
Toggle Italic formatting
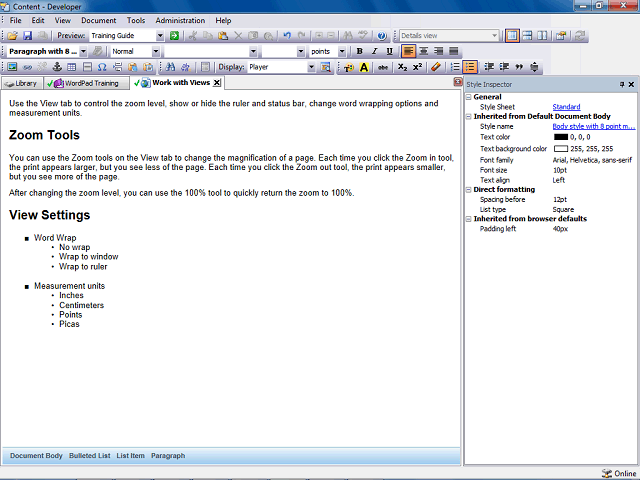point(374,51)
